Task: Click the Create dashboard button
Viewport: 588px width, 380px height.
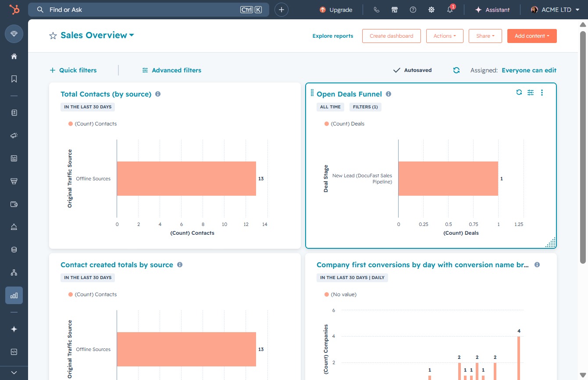Action: [392, 36]
